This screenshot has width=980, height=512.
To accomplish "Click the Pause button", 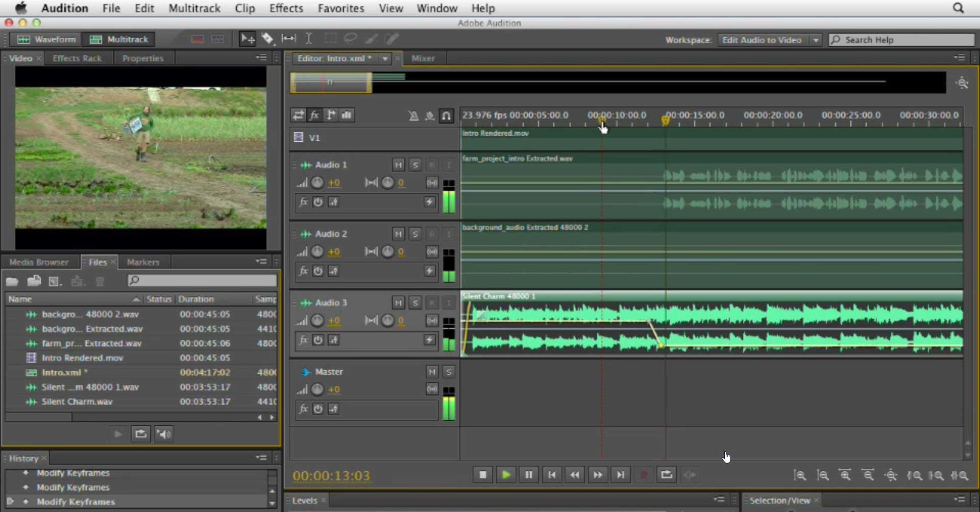I will (529, 475).
